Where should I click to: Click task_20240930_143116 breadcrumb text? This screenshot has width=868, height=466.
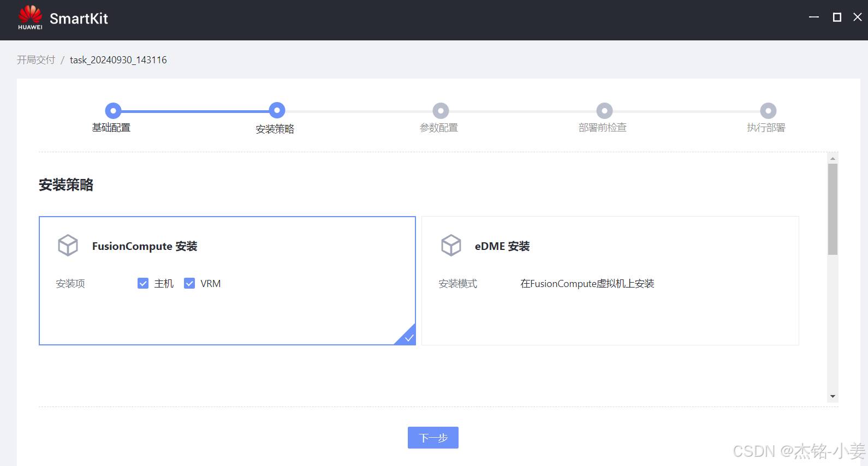[118, 60]
